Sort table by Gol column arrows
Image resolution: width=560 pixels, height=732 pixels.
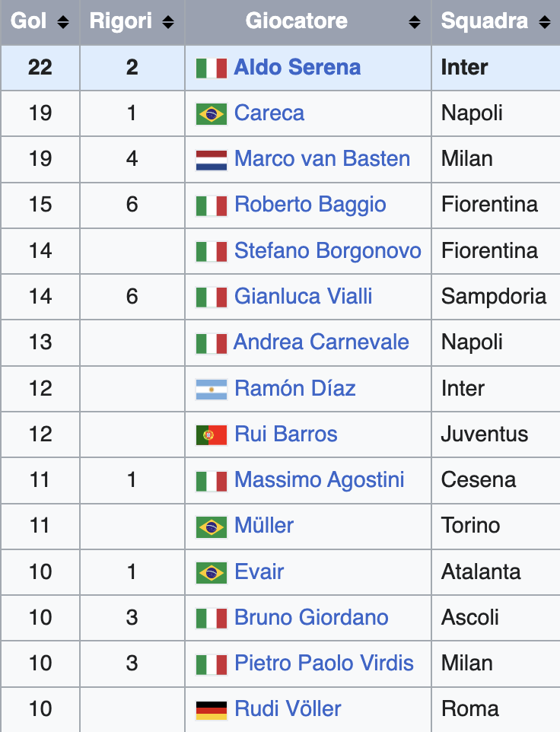(x=63, y=22)
